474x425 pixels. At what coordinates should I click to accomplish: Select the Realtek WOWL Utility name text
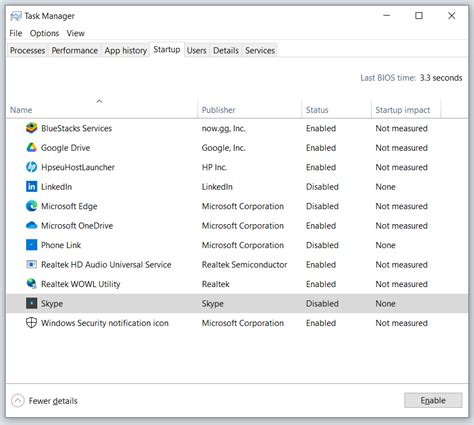pos(80,284)
